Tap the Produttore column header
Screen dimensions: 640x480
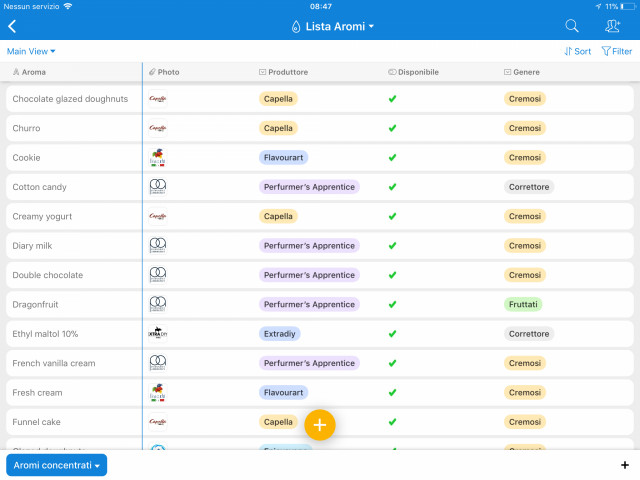pos(283,72)
